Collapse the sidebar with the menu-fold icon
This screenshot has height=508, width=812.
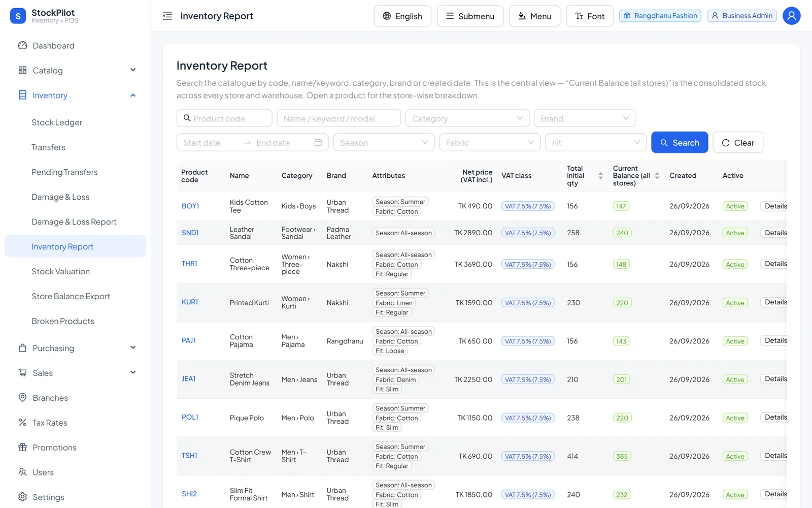167,16
